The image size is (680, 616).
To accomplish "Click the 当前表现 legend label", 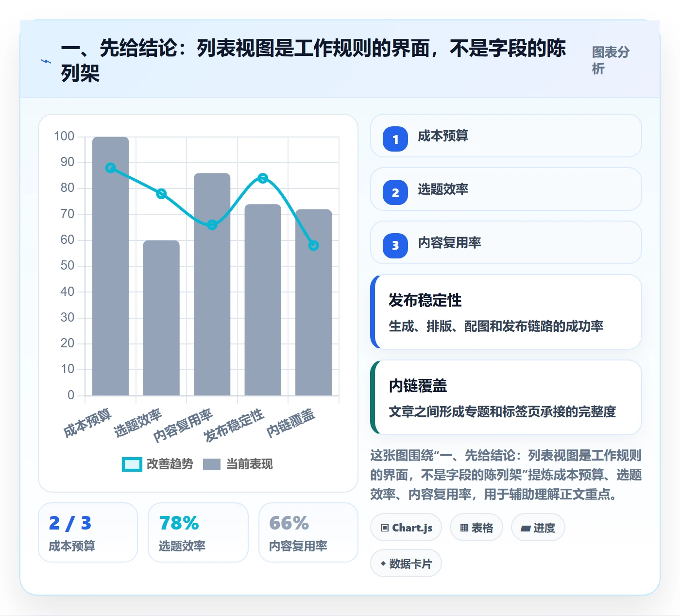I will [x=250, y=464].
